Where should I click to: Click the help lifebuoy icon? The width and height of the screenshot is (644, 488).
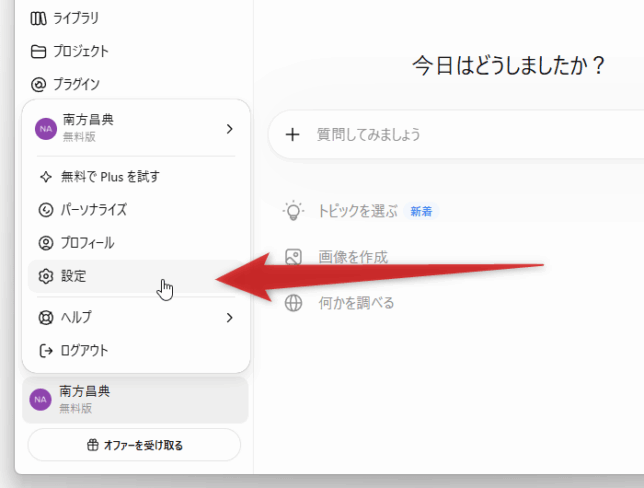coord(46,318)
